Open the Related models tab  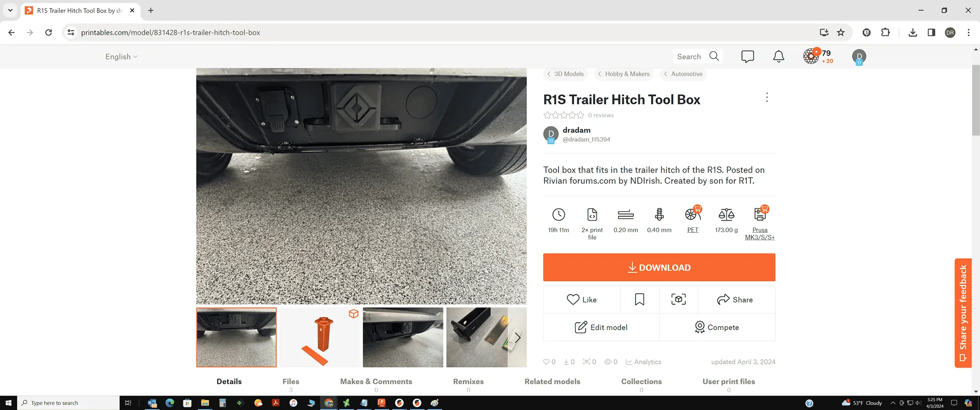tap(553, 381)
